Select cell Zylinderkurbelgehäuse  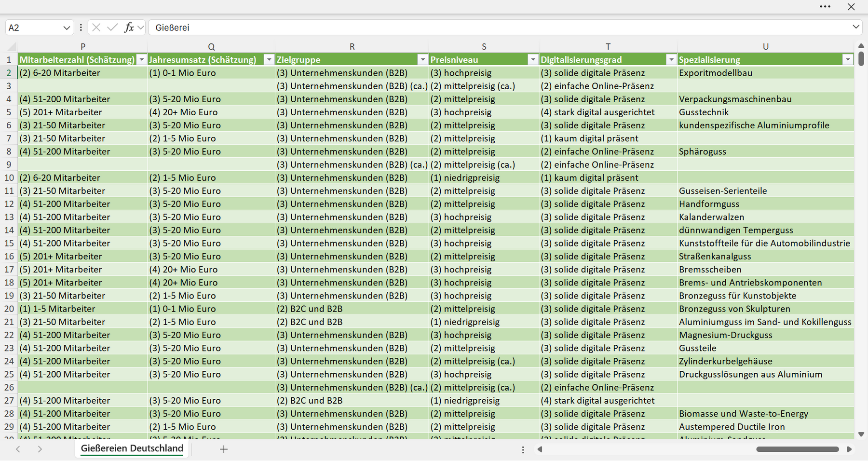click(766, 361)
